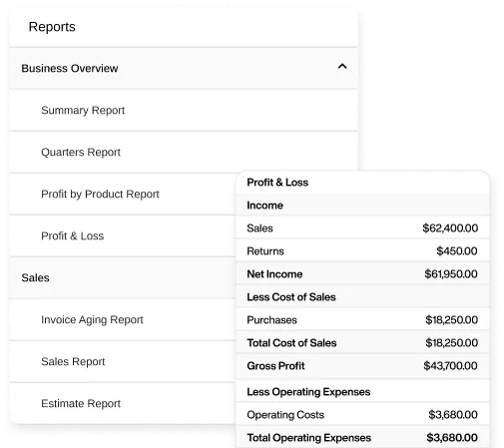The image size is (504, 448).
Task: Click the Less Cost of Sales heading
Action: (291, 297)
